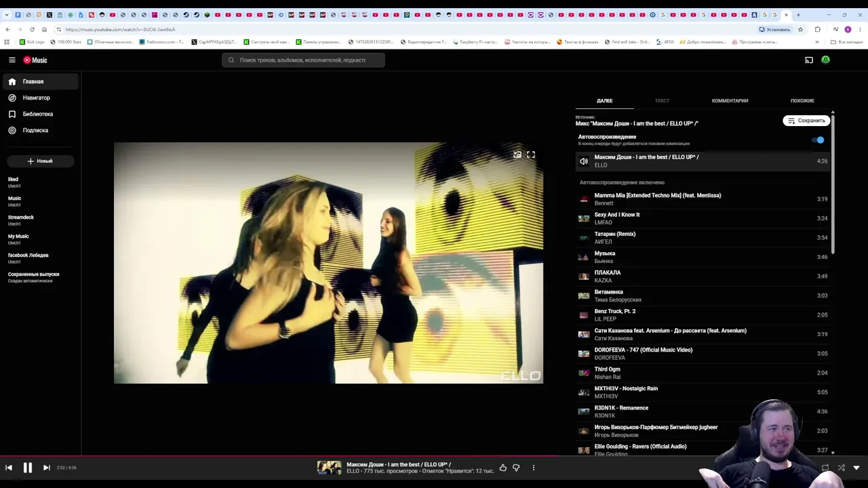Play 'Sexy And I Know It' from queue
The image size is (868, 488).
(x=703, y=218)
